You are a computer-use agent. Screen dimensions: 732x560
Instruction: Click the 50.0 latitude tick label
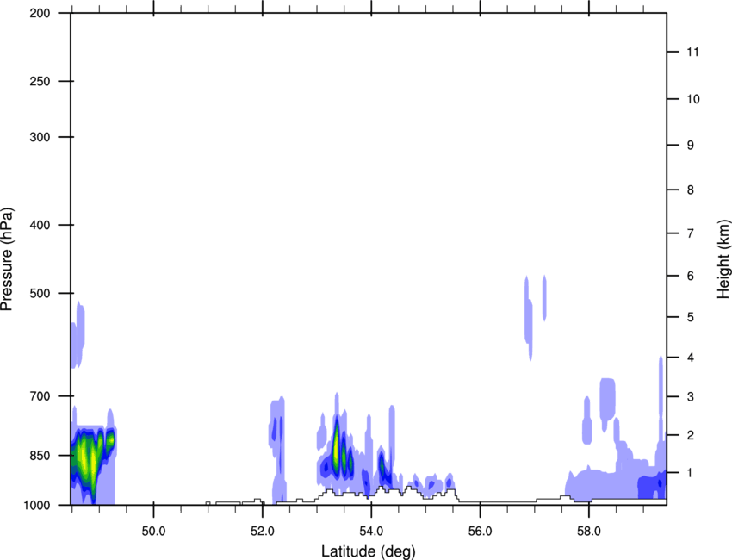[x=153, y=532]
